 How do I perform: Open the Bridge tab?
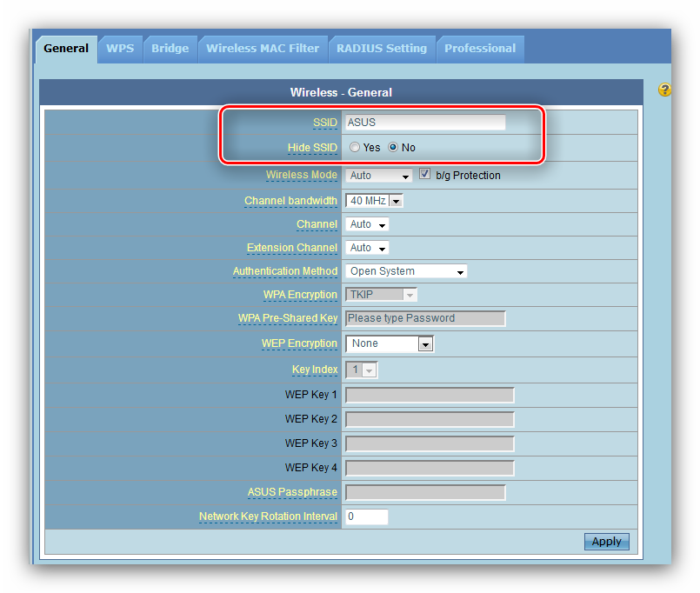point(170,49)
